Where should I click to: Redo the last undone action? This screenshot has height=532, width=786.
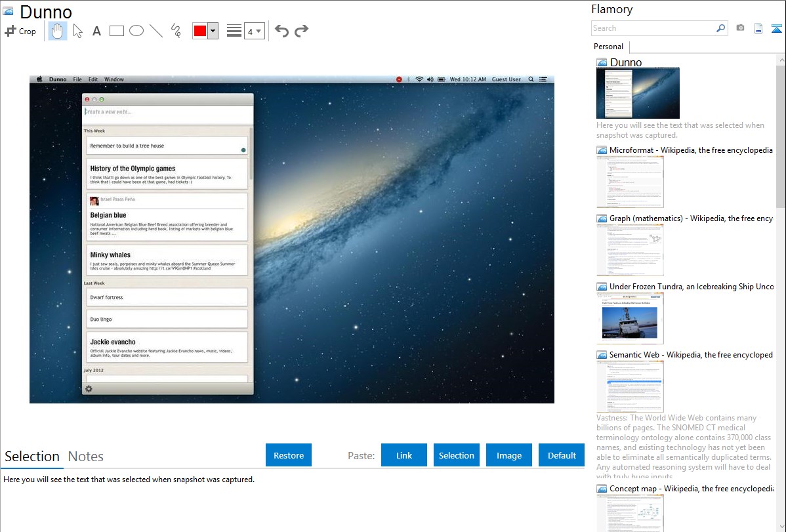click(302, 31)
